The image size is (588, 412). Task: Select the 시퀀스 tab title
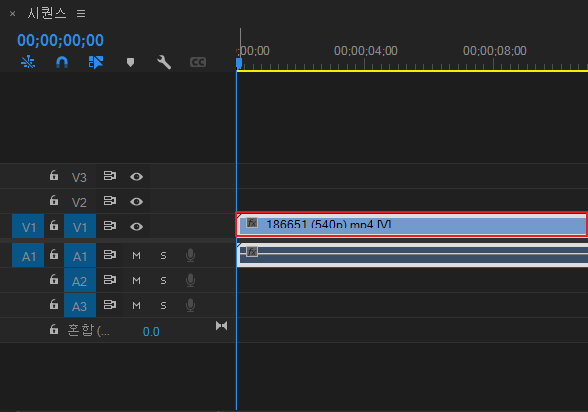(47, 13)
